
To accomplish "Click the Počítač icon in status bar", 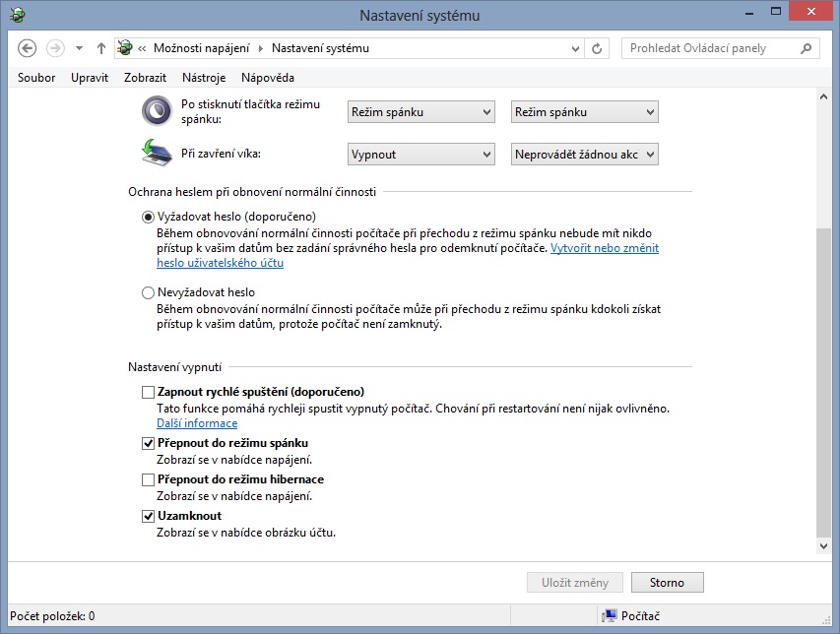I will click(x=610, y=616).
